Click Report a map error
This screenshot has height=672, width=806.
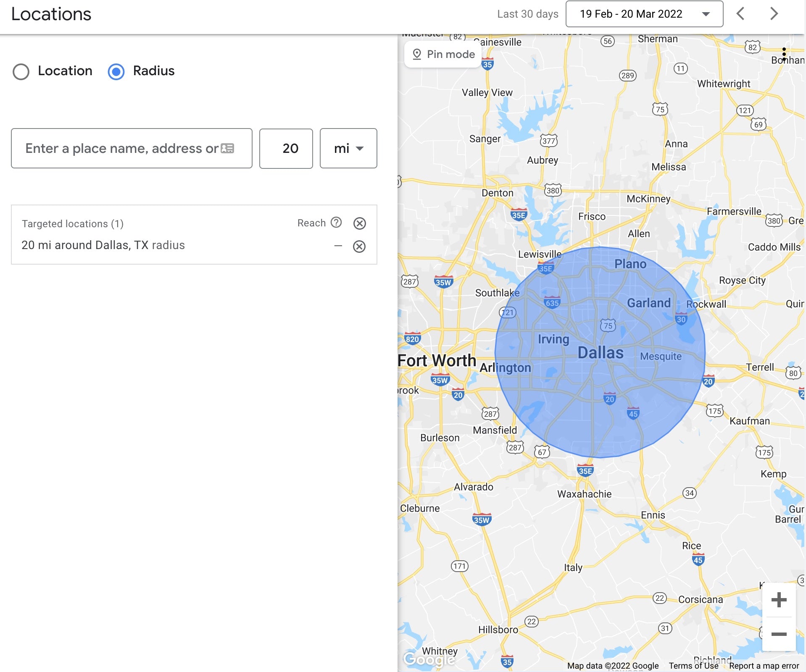[x=764, y=666]
